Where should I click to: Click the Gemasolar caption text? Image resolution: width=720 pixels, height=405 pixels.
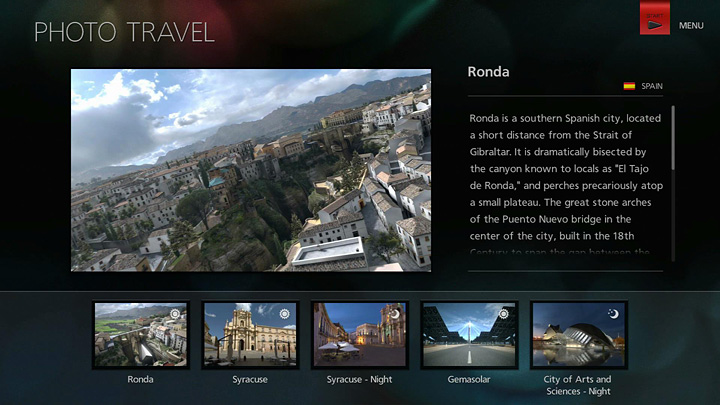click(469, 380)
